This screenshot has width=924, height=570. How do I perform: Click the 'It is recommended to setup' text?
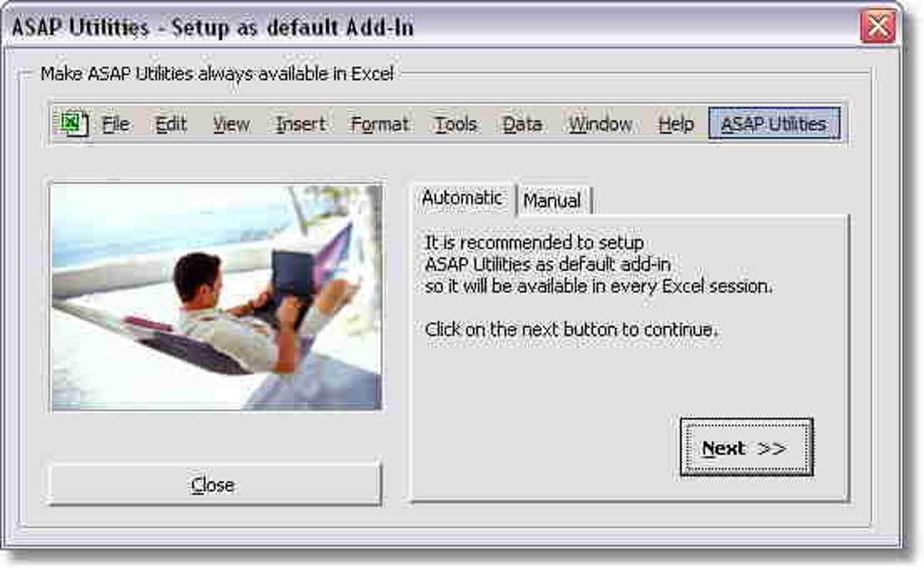point(534,243)
